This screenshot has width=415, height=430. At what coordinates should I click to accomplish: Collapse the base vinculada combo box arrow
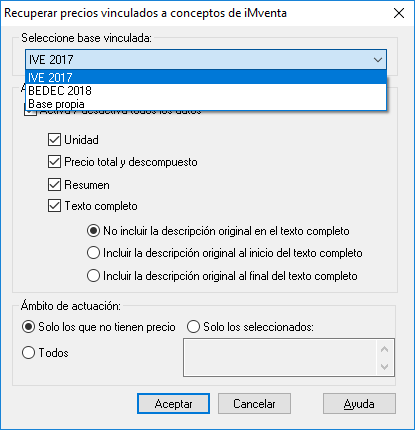pos(378,60)
